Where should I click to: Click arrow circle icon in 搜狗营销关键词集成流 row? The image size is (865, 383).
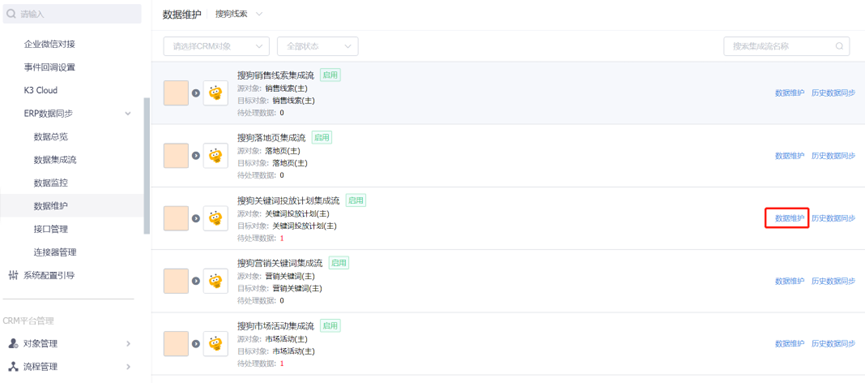[x=196, y=281]
